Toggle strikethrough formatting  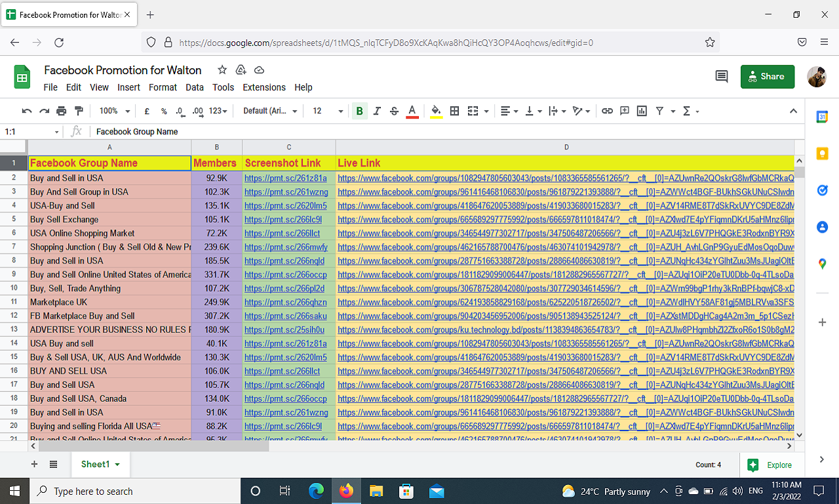(394, 111)
